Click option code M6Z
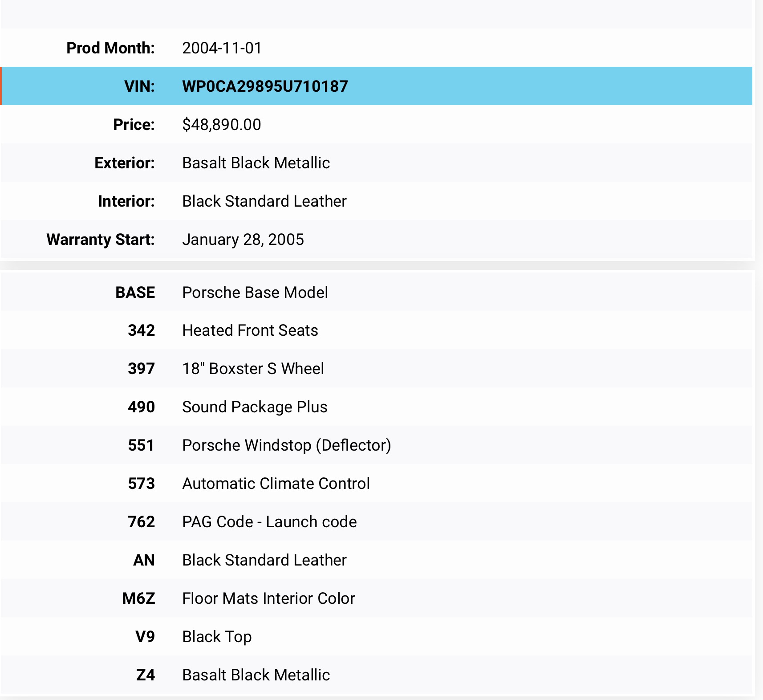This screenshot has width=763, height=700. 139,598
